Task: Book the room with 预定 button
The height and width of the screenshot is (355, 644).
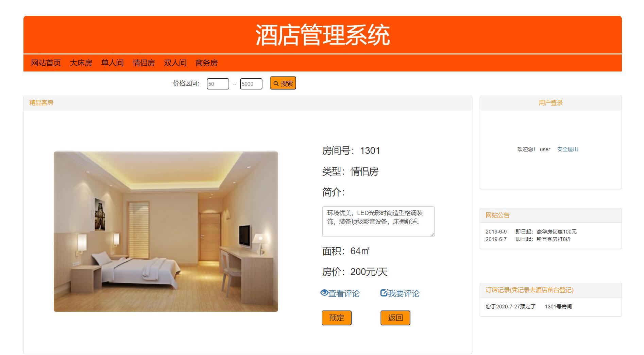Action: pyautogui.click(x=337, y=318)
